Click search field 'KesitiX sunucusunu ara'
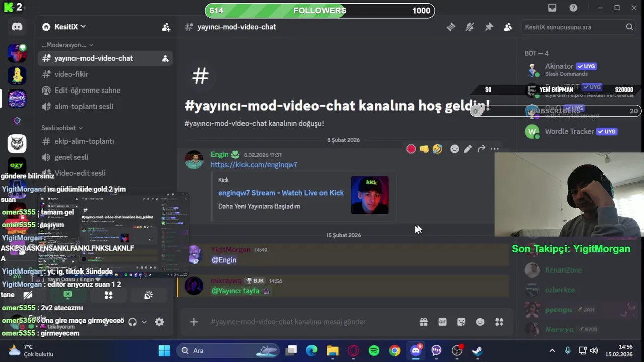This screenshot has height=362, width=644. (579, 27)
